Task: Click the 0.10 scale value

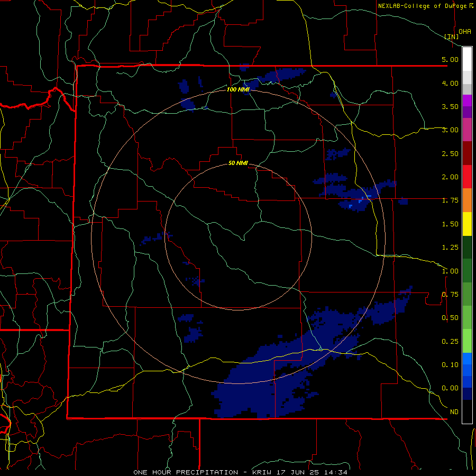Action: [450, 365]
